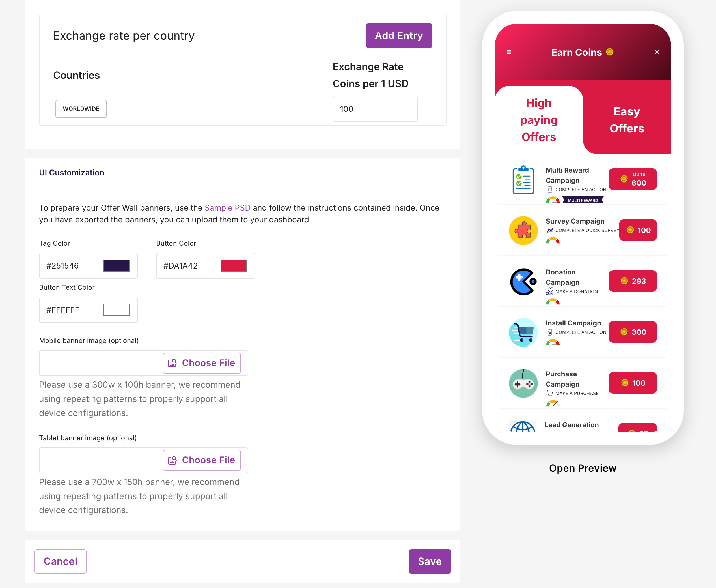Click the Multi Reward Campaign clipboard icon
The width and height of the screenshot is (716, 588).
(x=523, y=180)
